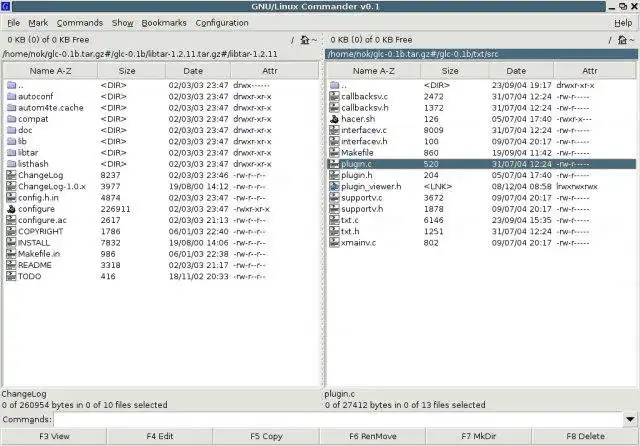The width and height of the screenshot is (640, 446).
Task: Click the F8 Delete button
Action: [x=585, y=436]
